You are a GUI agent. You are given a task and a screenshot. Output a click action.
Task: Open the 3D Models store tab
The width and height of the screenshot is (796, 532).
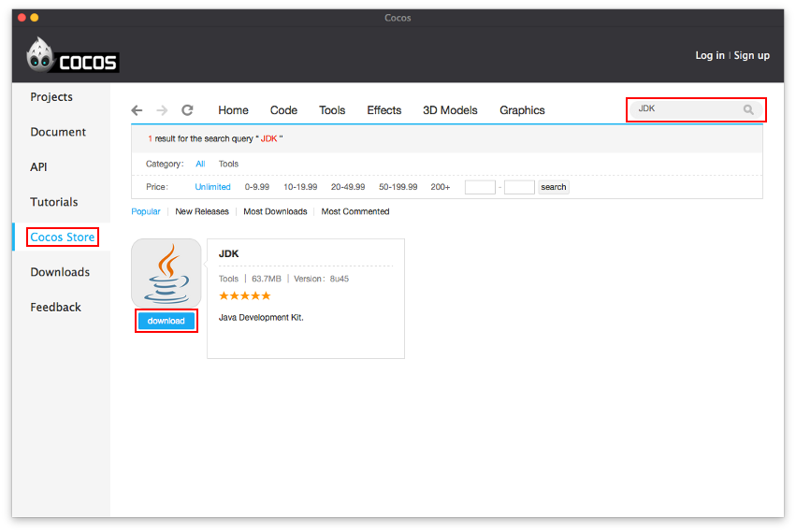pos(450,110)
